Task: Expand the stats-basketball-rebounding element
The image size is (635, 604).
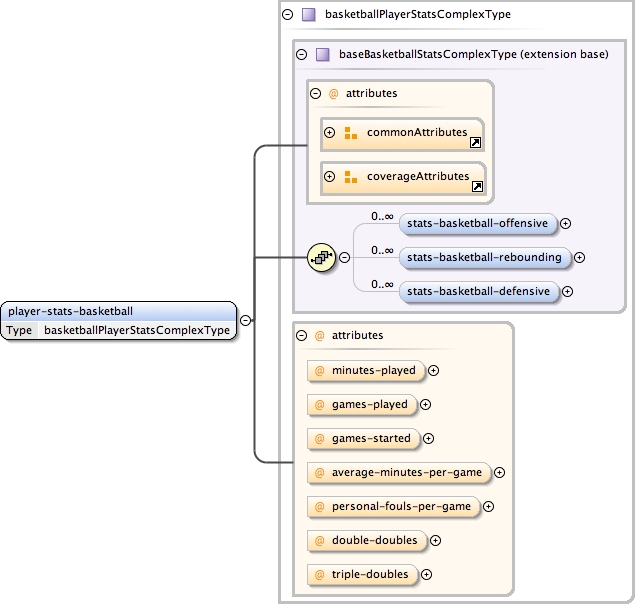Action: (x=579, y=258)
